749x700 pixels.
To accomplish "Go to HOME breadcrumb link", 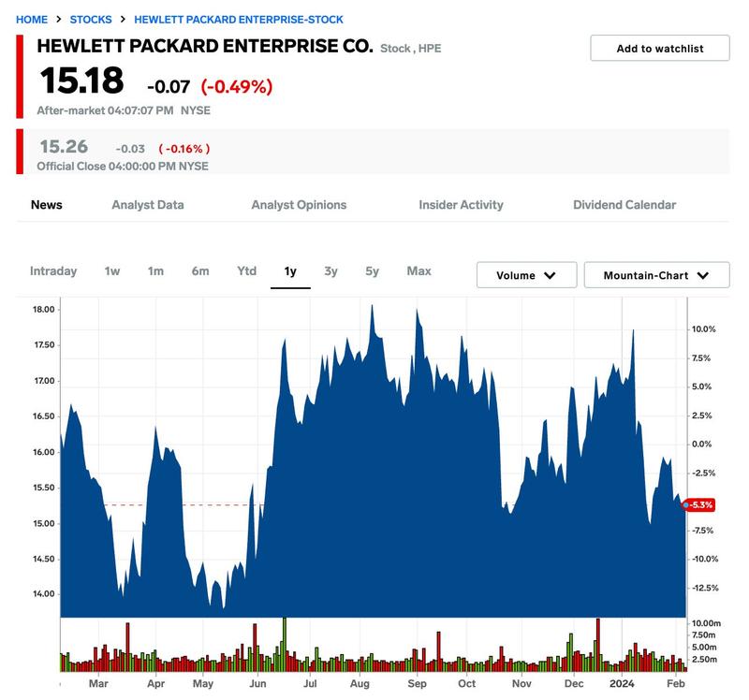I will click(32, 20).
